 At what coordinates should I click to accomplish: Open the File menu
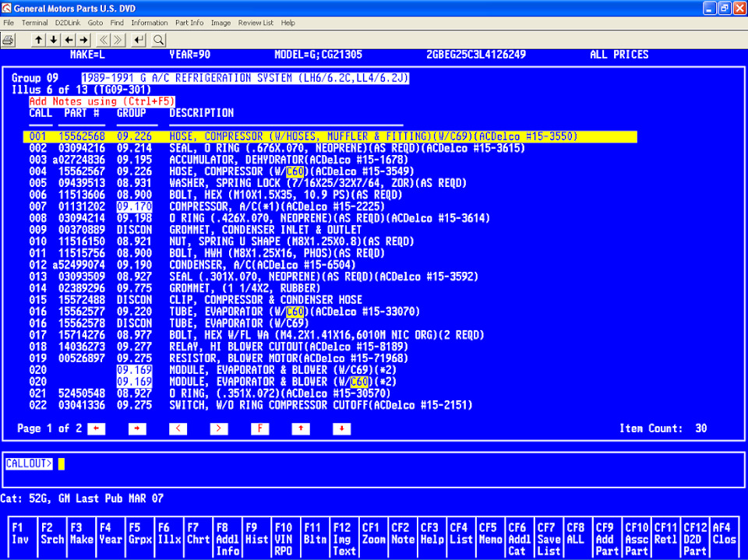9,23
